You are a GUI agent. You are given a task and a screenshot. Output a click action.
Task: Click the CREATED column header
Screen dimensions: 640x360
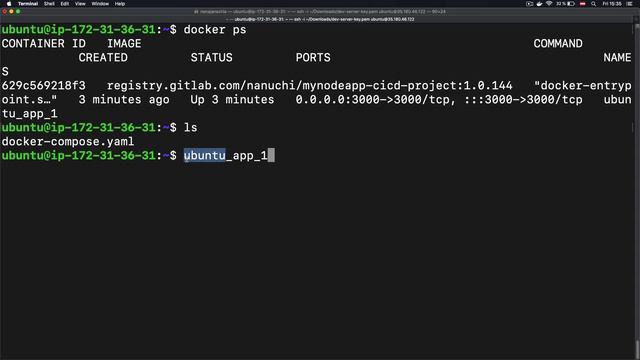[103, 58]
